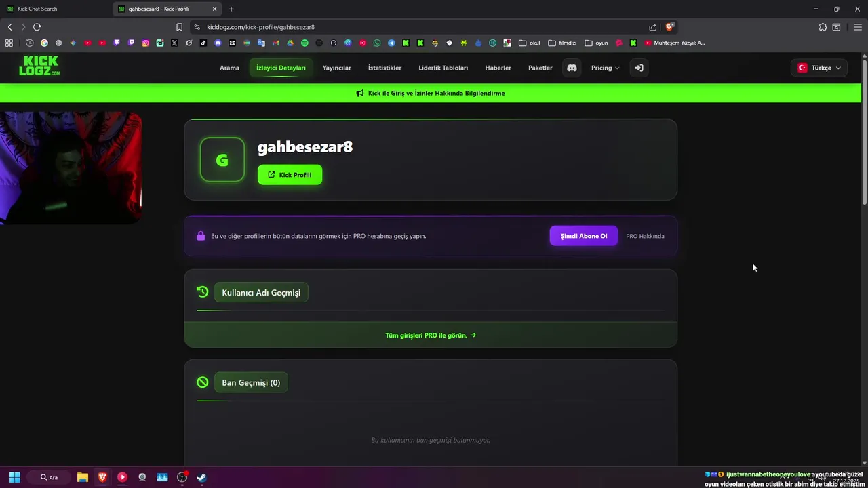The height and width of the screenshot is (488, 868).
Task: Open the TikTok bookmark icon
Action: pyautogui.click(x=203, y=43)
